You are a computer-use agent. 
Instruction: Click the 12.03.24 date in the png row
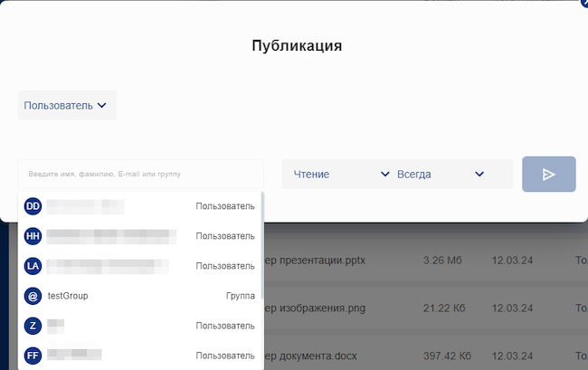coord(512,308)
